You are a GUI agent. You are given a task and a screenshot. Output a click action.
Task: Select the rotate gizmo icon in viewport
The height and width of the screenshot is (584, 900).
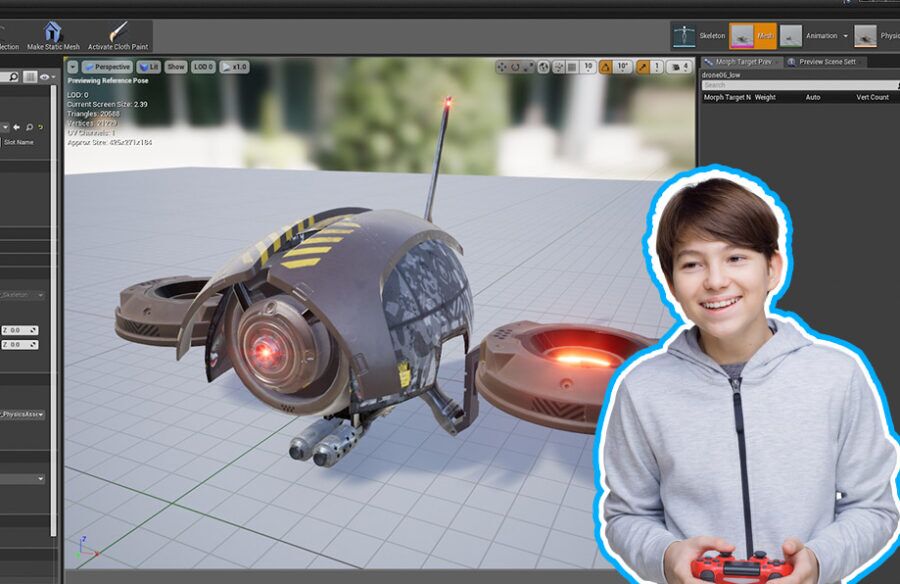pos(516,67)
